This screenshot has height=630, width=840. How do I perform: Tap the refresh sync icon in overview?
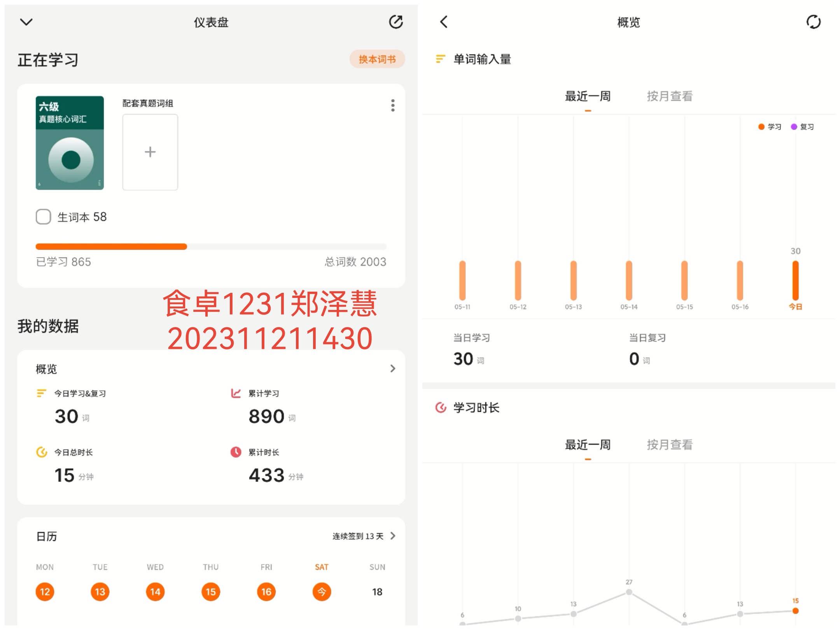[x=813, y=22]
